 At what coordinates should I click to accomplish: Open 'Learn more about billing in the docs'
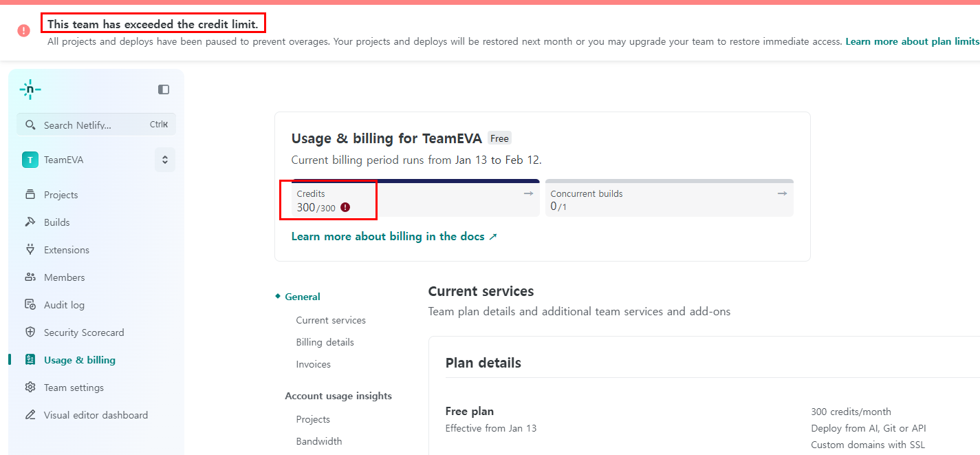point(394,236)
